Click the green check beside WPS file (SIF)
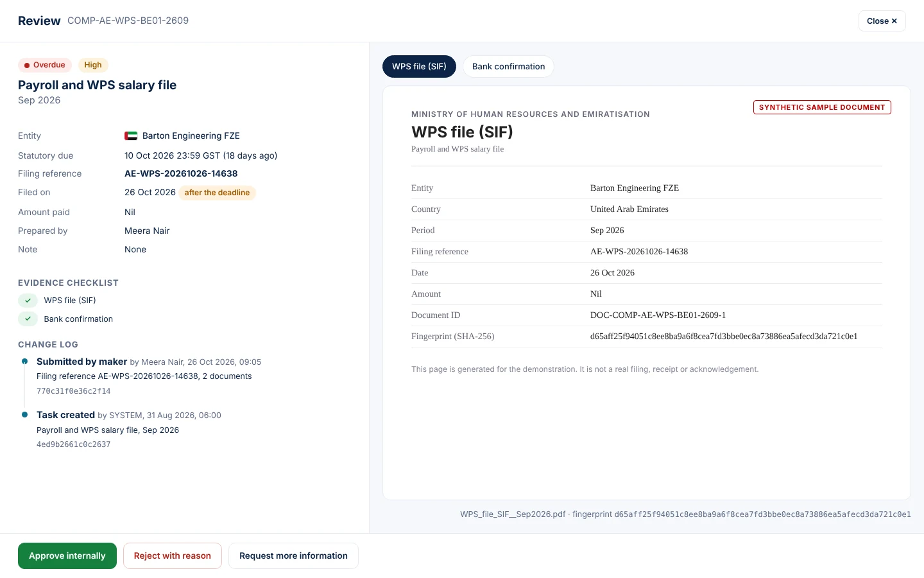Screen dimensions: 924x578 (x=28, y=300)
